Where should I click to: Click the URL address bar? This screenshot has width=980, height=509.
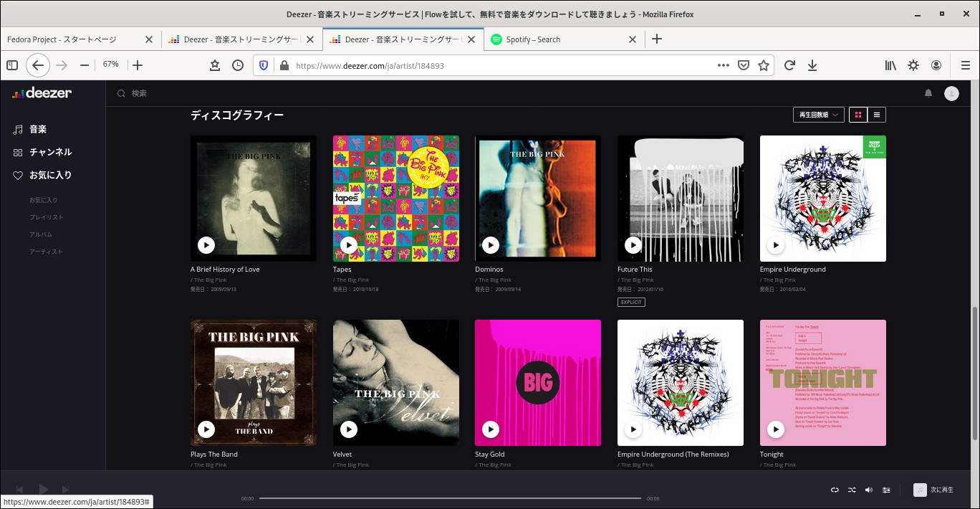pyautogui.click(x=501, y=65)
